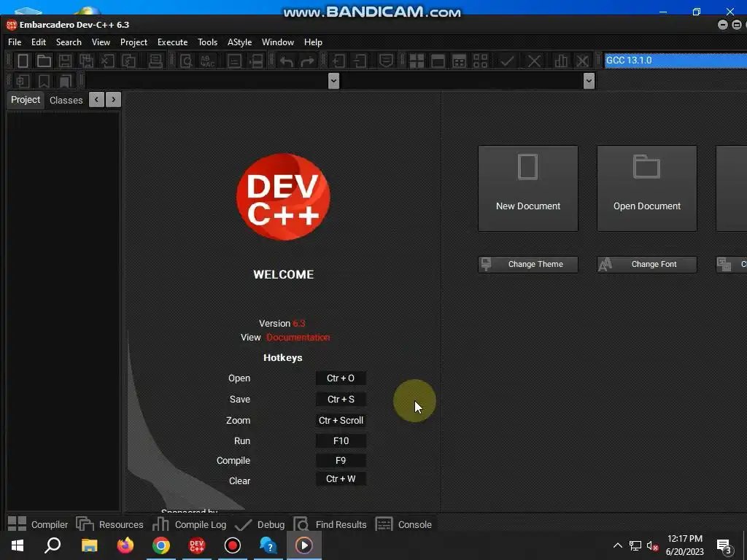Click the Dev-C++ logo on welcome page
This screenshot has width=747, height=560.
click(284, 197)
